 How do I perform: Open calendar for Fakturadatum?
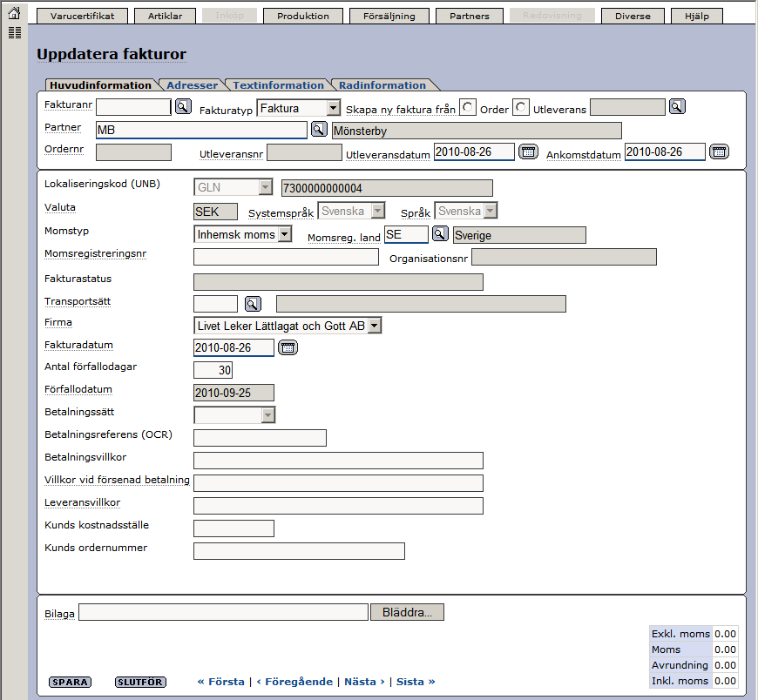288,347
